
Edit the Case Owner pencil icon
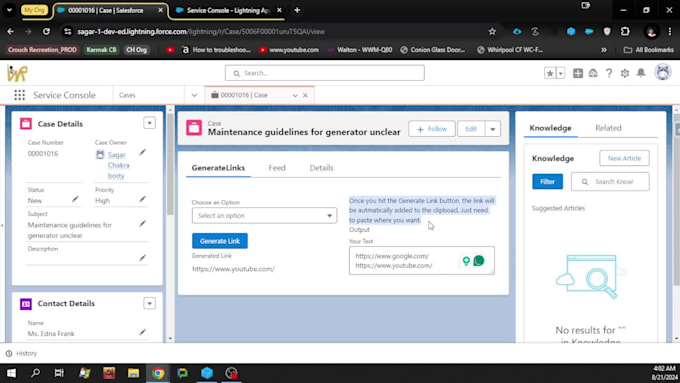(x=142, y=152)
